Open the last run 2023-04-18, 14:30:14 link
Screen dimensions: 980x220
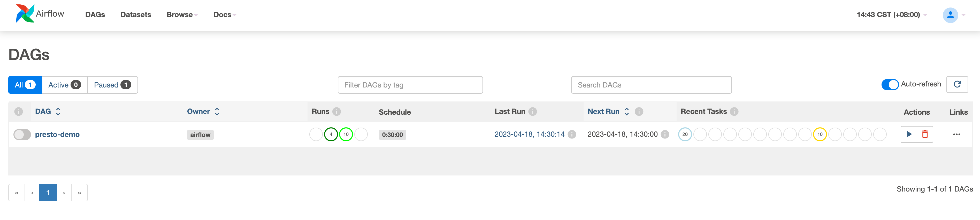[529, 134]
